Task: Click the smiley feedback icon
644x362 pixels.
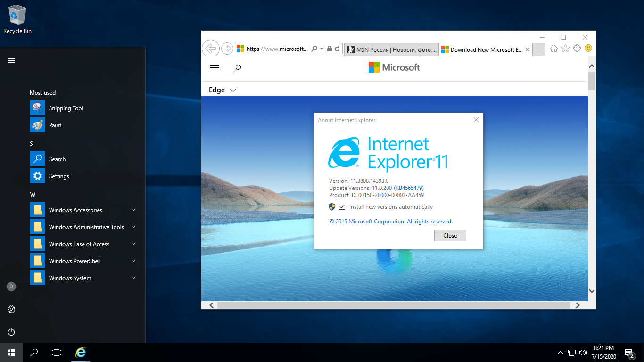Action: coord(588,48)
